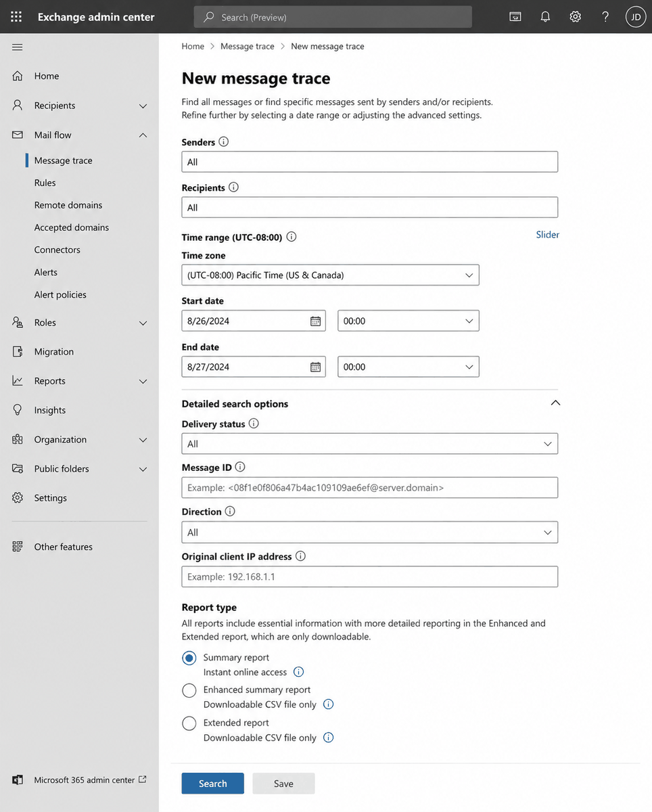This screenshot has width=652, height=812.
Task: Open the help question mark icon
Action: tap(605, 17)
